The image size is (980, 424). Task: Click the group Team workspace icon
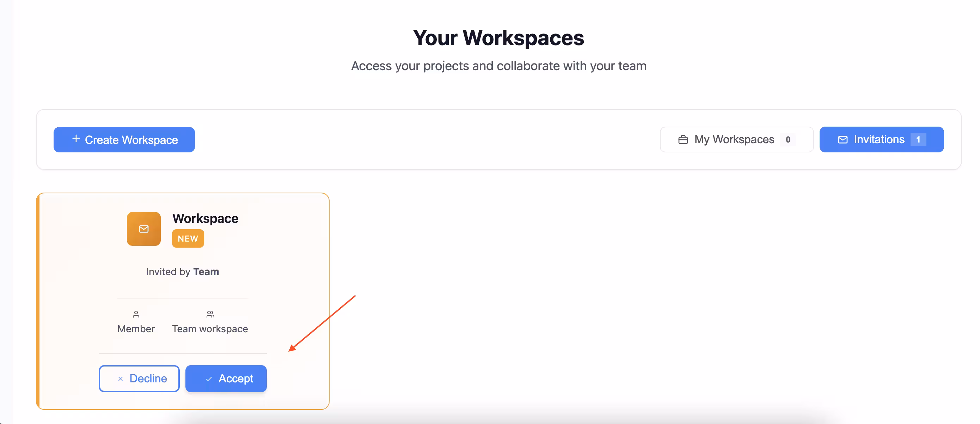210,314
